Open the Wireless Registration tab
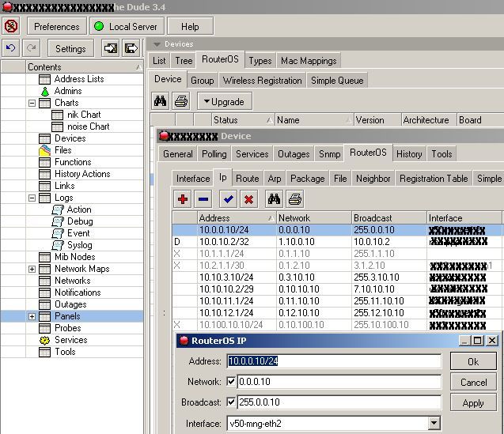This screenshot has height=434, width=504. click(263, 81)
